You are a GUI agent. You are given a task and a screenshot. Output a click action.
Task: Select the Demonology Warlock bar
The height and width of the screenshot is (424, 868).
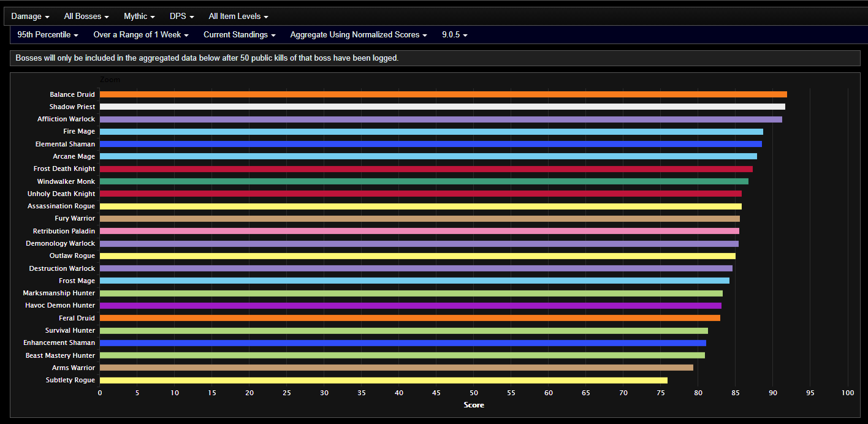419,243
